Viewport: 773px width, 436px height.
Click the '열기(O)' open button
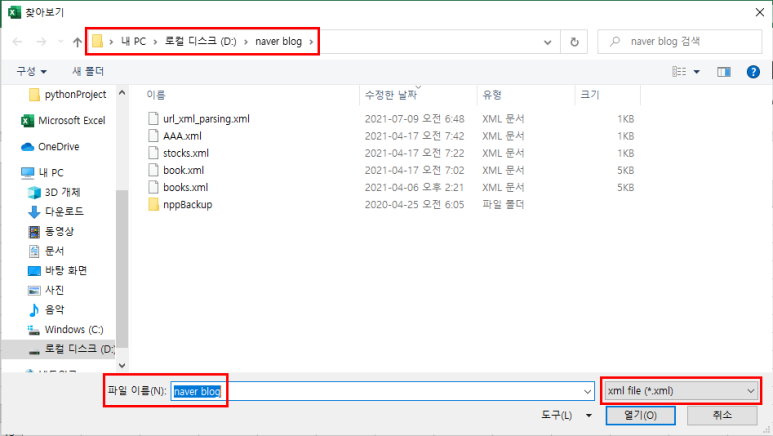point(640,415)
